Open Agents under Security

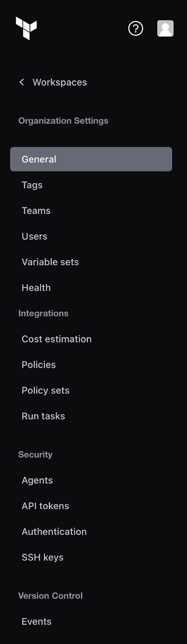point(37,480)
